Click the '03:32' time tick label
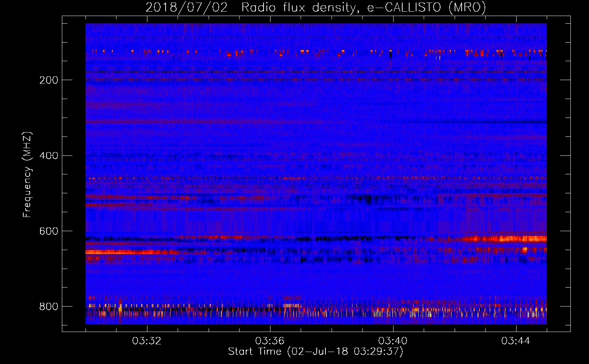Viewport: 589px width, 364px height. pos(147,341)
